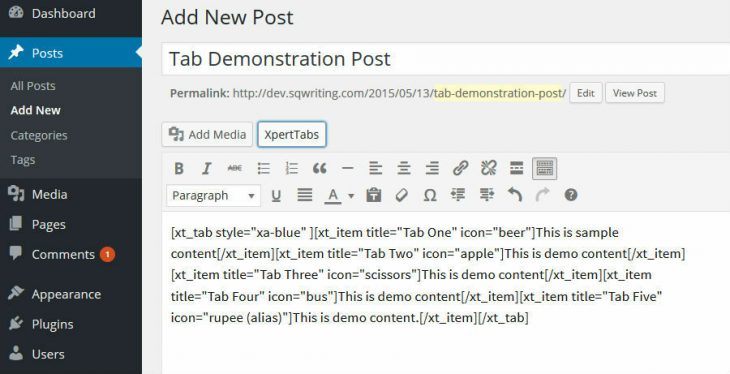Apply the text color A button
Viewport: 730px width, 374px height.
[x=332, y=196]
